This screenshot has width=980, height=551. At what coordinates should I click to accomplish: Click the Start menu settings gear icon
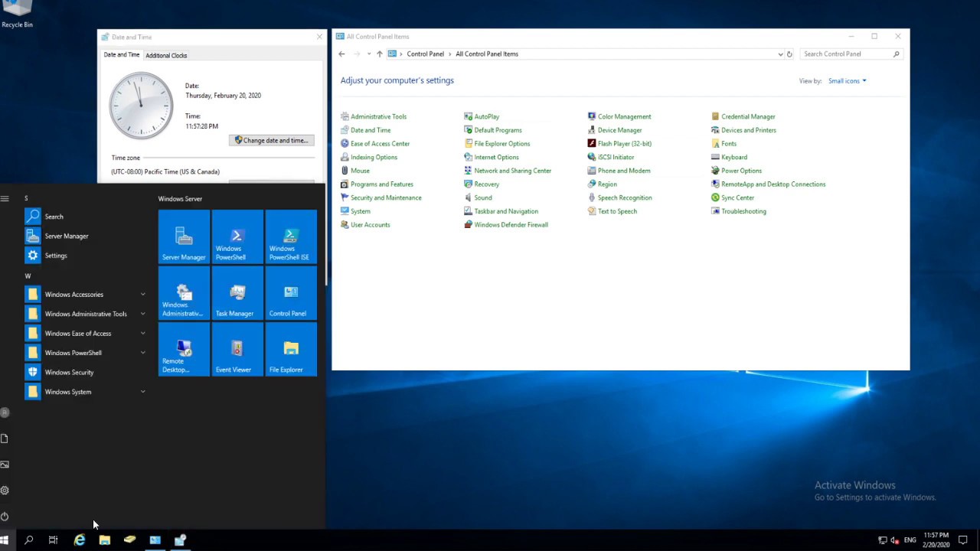5,491
